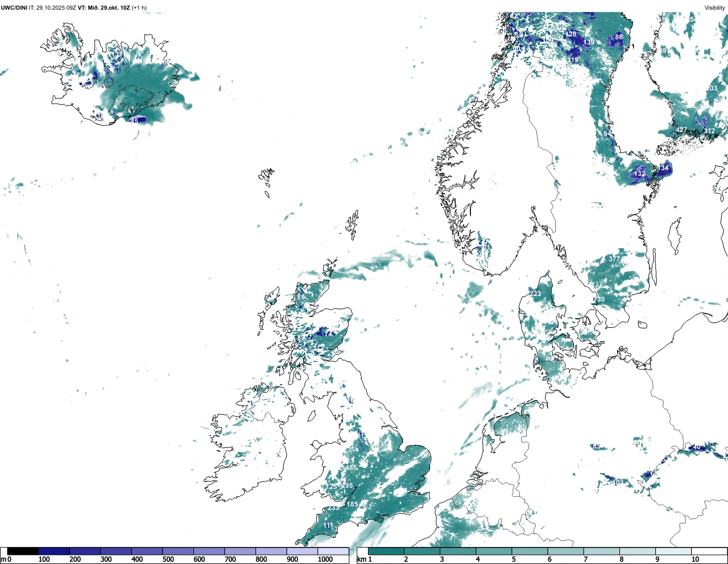Click the '377' value over southern Sweden

click(x=614, y=259)
